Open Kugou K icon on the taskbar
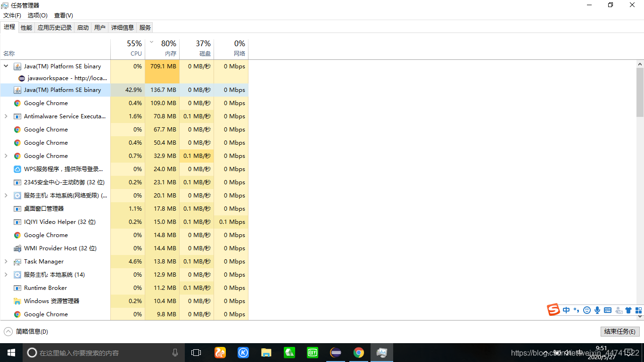The height and width of the screenshot is (362, 644). pos(243,353)
